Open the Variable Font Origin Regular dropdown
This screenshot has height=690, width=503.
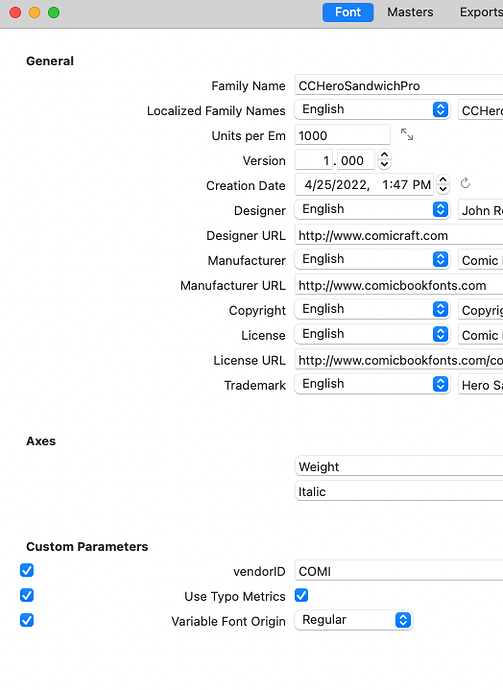353,620
